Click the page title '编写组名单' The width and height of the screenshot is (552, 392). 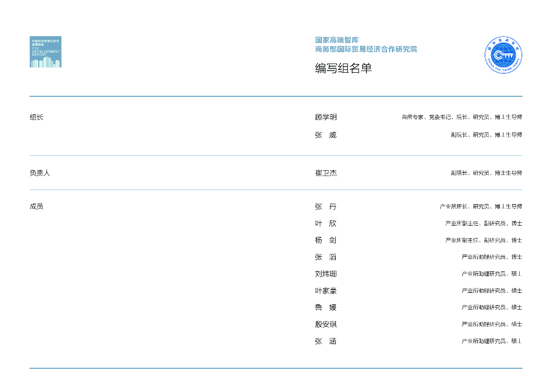tap(343, 68)
